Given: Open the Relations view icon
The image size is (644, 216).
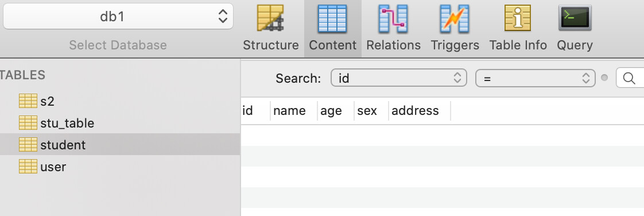Looking at the screenshot, I should click(x=393, y=18).
